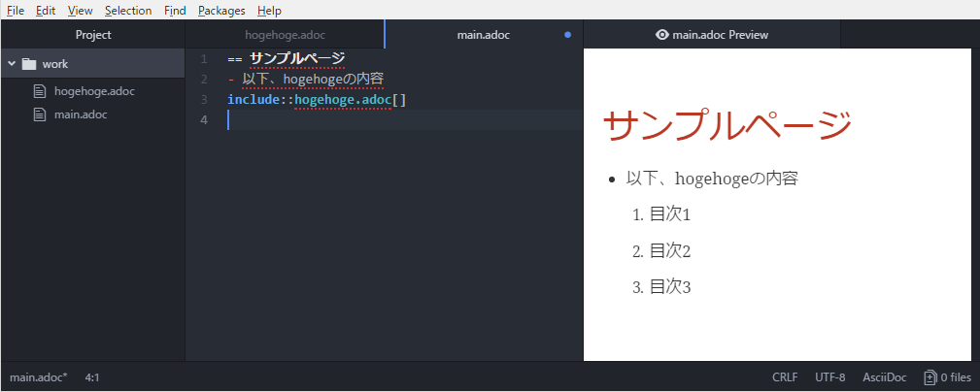Click the 0 files git status
Screen dimensions: 980x392
pos(957,377)
